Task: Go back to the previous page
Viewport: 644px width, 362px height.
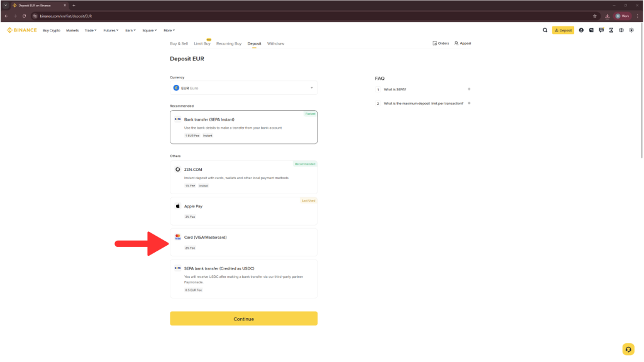Action: 6,16
